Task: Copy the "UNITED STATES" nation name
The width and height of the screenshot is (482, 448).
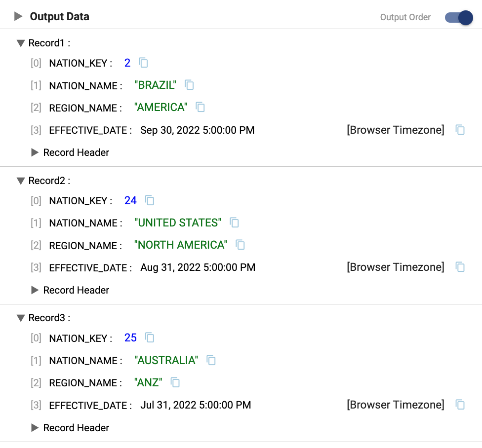Action: pyautogui.click(x=235, y=223)
